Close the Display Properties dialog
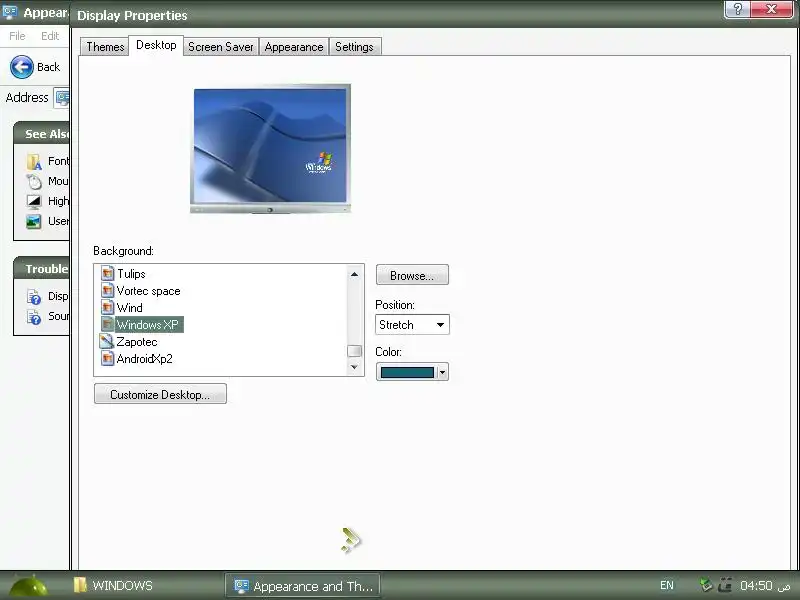Viewport: 800px width, 600px height. click(x=771, y=9)
